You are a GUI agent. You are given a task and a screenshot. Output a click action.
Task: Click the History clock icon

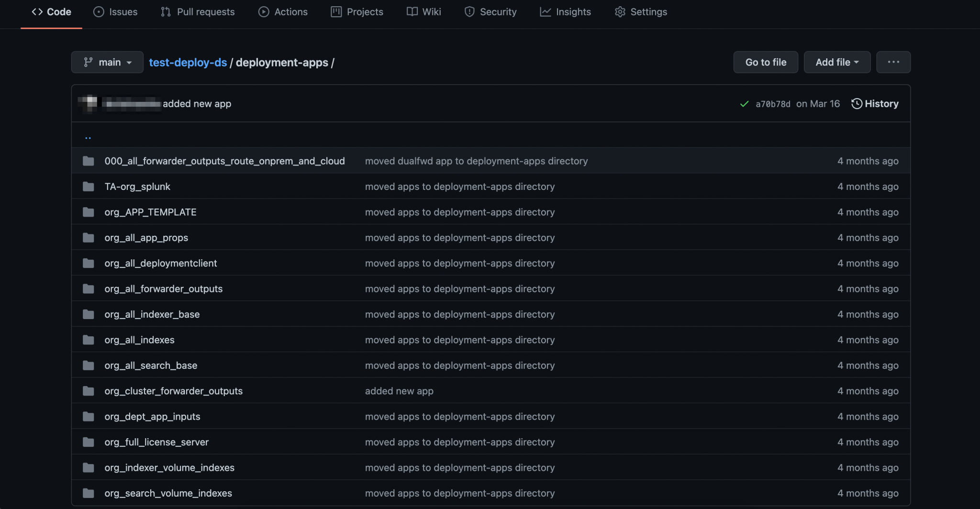(857, 103)
